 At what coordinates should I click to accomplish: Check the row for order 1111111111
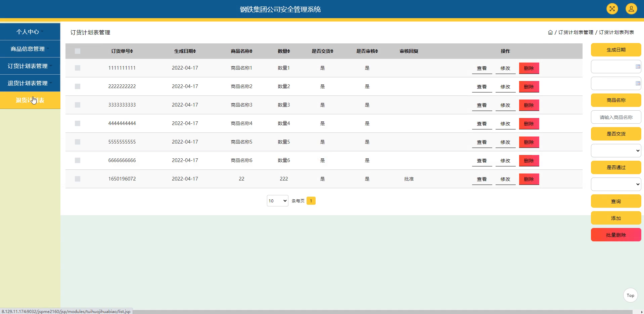[78, 68]
